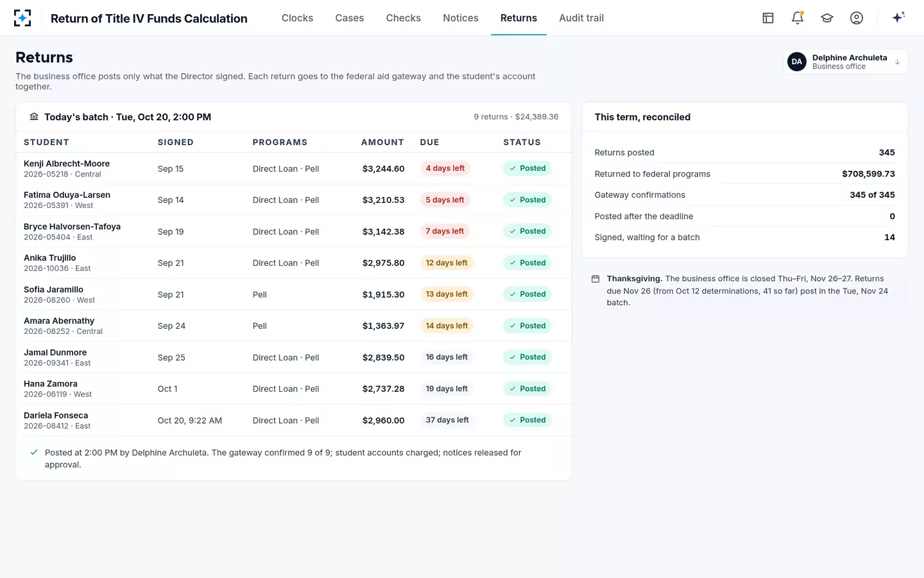Open Kenji Albrecht-Moore's return row

pos(294,168)
